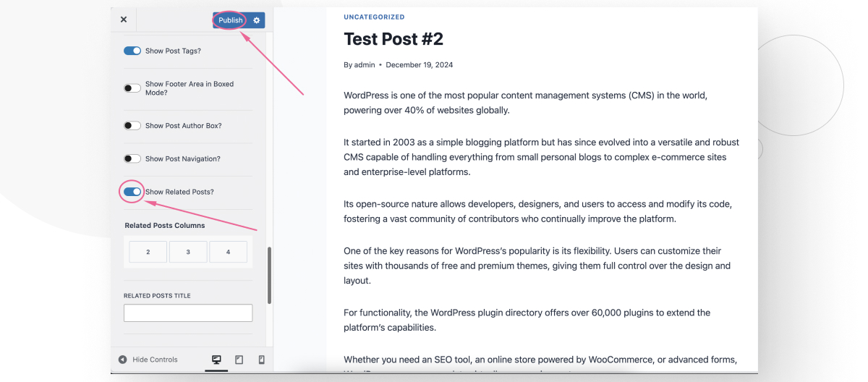Switch to desktop preview icon

coord(216,360)
